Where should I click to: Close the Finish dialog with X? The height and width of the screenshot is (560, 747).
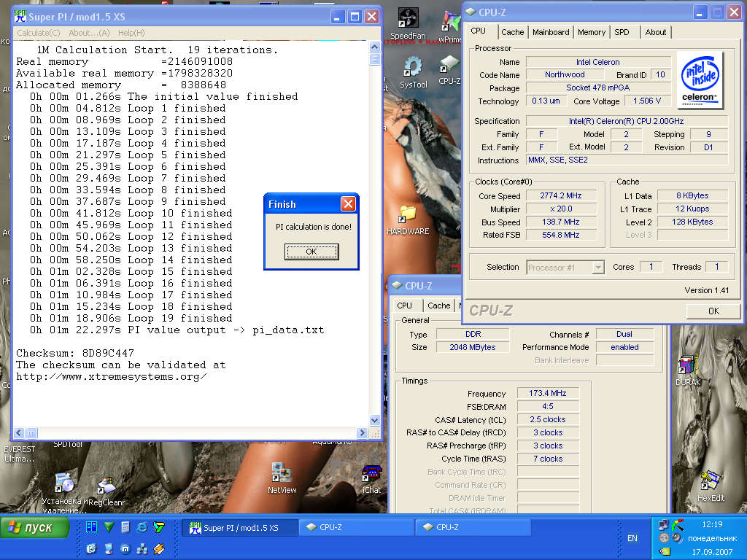point(348,204)
